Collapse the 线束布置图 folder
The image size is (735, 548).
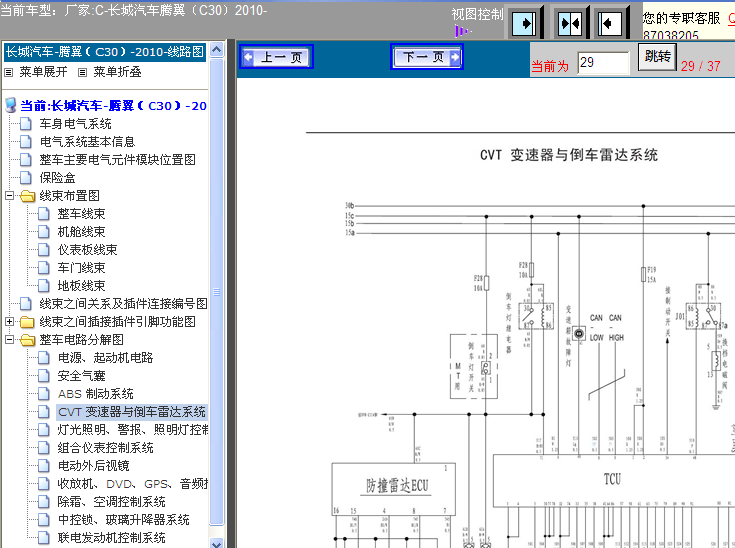click(x=9, y=195)
